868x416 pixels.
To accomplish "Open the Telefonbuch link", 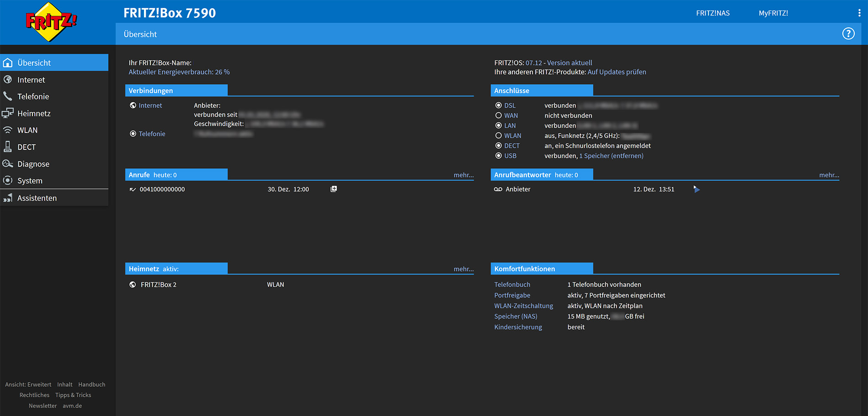I will 512,285.
